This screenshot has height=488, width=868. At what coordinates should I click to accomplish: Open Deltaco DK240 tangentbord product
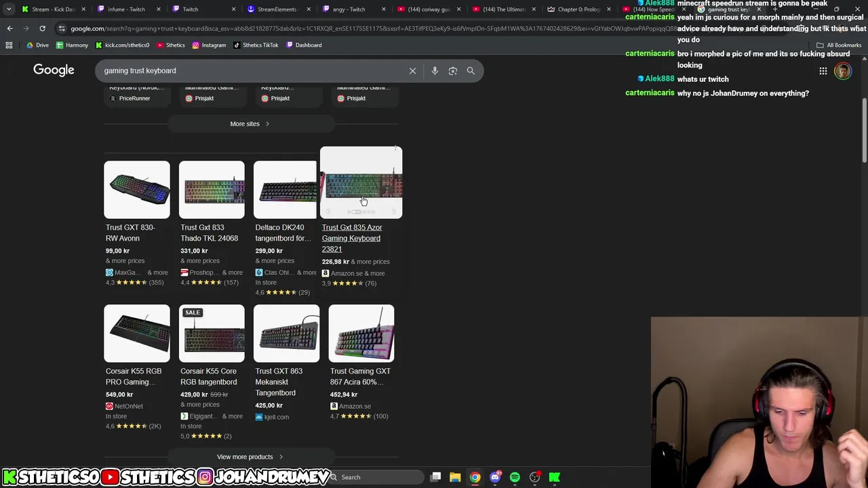pyautogui.click(x=283, y=232)
